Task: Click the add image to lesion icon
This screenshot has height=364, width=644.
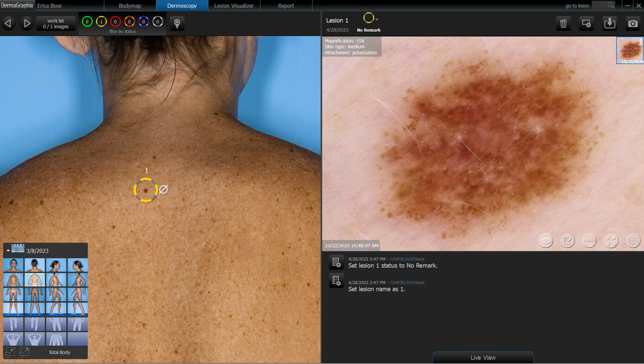Action: [x=586, y=23]
